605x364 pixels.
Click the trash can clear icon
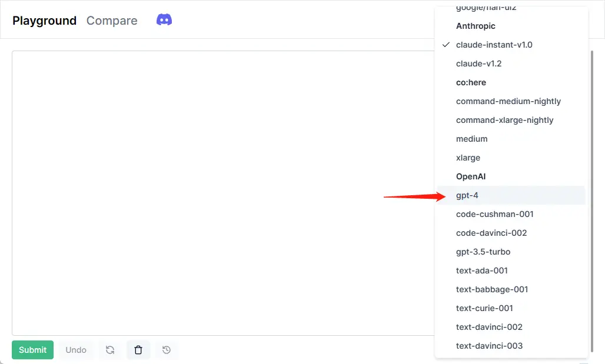(x=138, y=350)
